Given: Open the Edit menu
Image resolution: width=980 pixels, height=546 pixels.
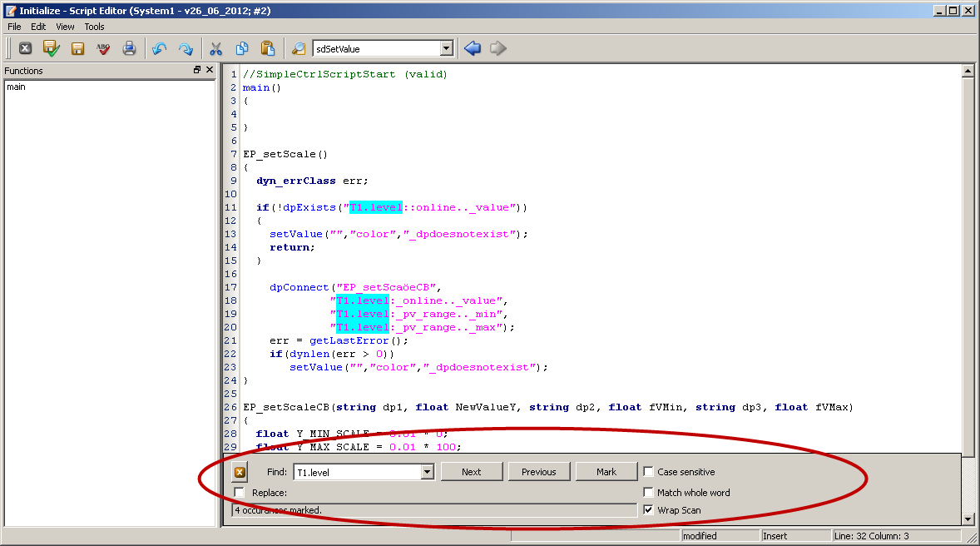Looking at the screenshot, I should [x=39, y=27].
